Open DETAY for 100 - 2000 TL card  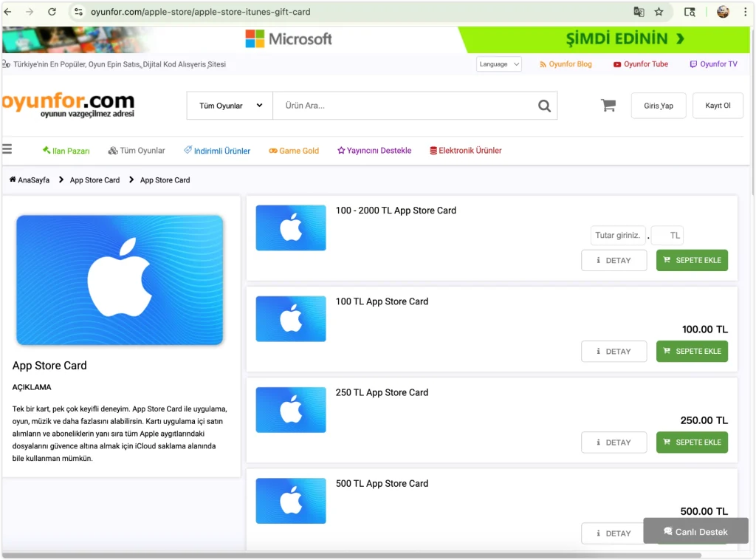point(614,261)
